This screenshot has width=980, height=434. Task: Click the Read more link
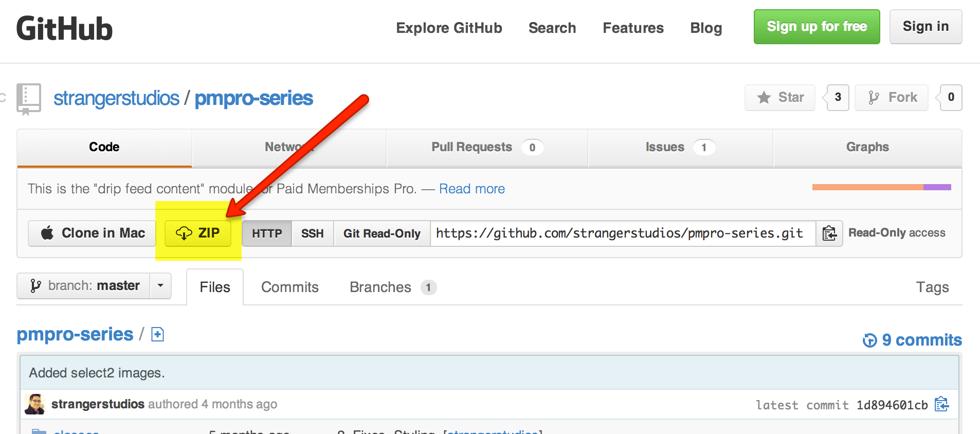[471, 189]
